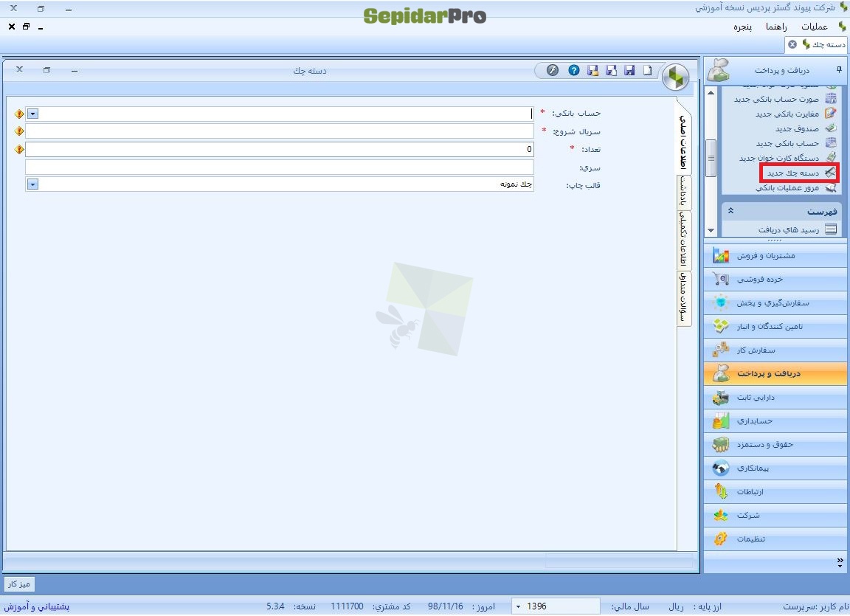Screen dimensions: 850x616
Task: Open the تامین کنندگان و انبار module
Action: coord(775,326)
